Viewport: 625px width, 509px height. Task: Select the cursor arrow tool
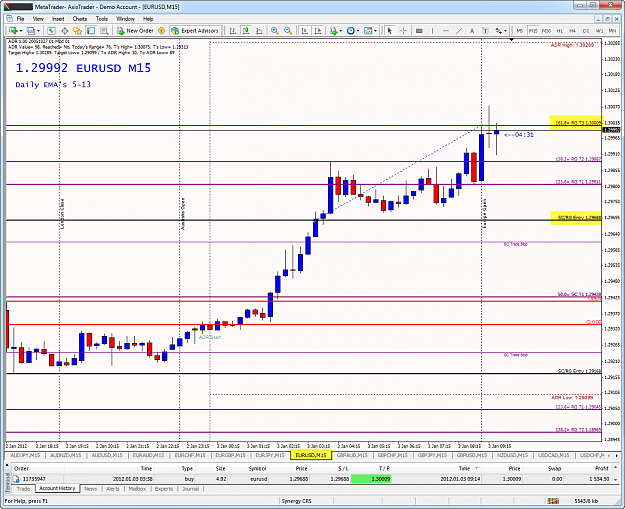[390, 31]
